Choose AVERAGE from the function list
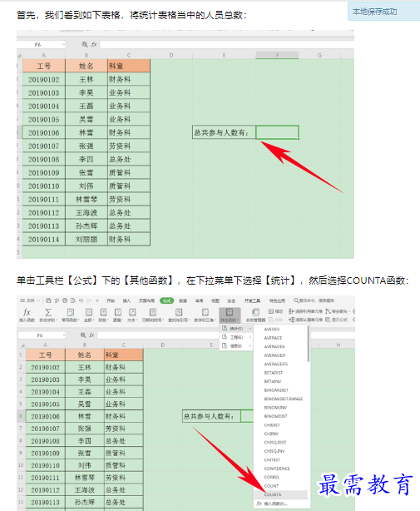This screenshot has width=420, height=511. pyautogui.click(x=273, y=338)
